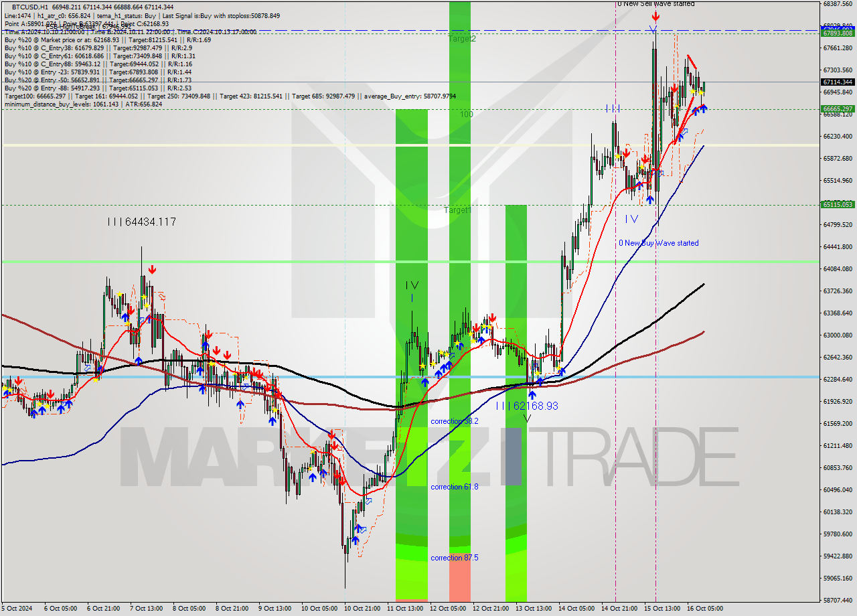The height and width of the screenshot is (616, 857).
Task: Click the 'Target1' label
Action: [458, 210]
